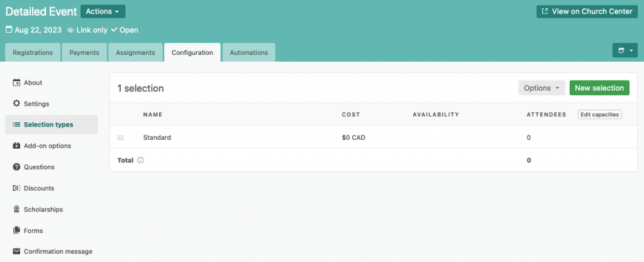644x262 pixels.
Task: Switch to the Automations tab
Action: pyautogui.click(x=248, y=52)
